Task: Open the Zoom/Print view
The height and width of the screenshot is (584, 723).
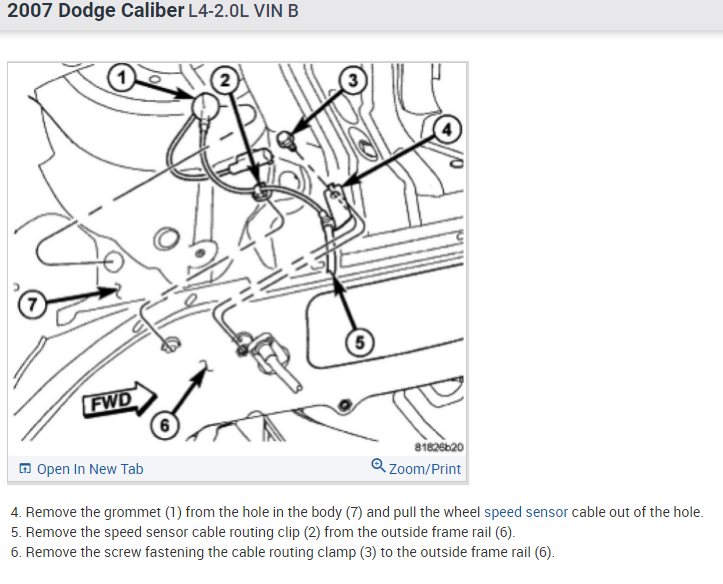Action: [416, 467]
